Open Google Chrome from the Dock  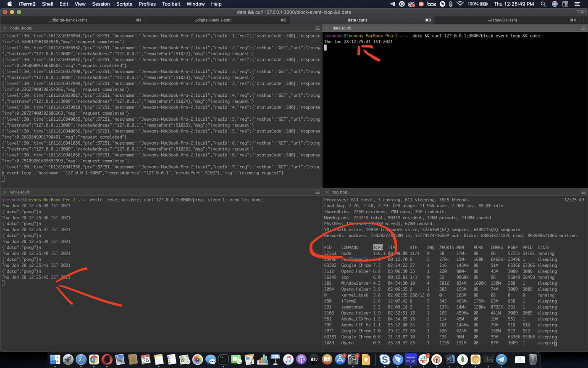94,360
